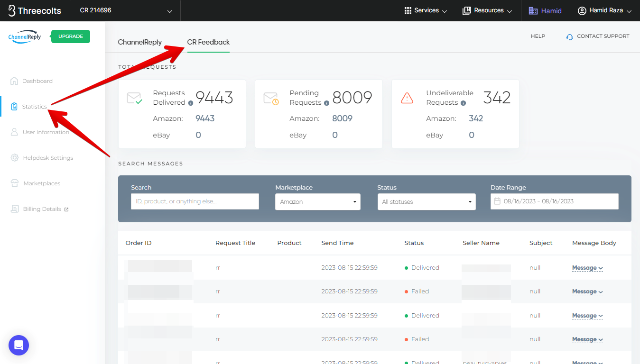Screen dimensions: 640x364
Task: Open the chat widget bubble
Action: (19, 346)
